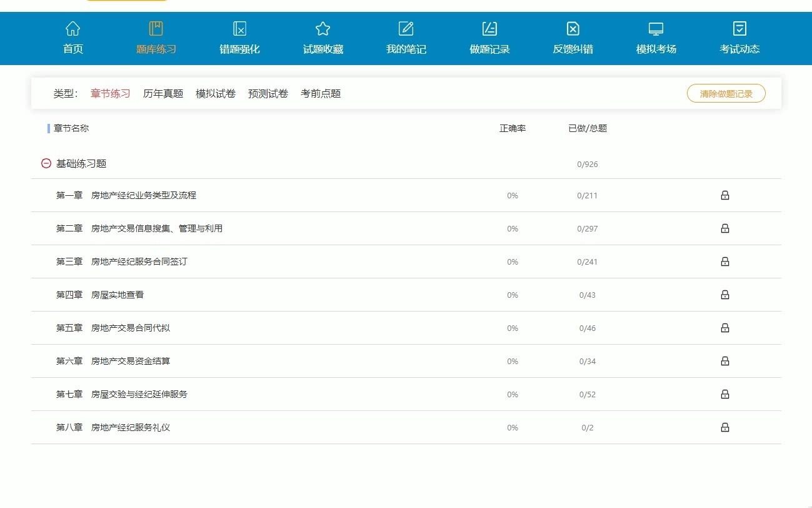Click the 基础练习题 section title
This screenshot has height=508, width=812.
pos(81,164)
